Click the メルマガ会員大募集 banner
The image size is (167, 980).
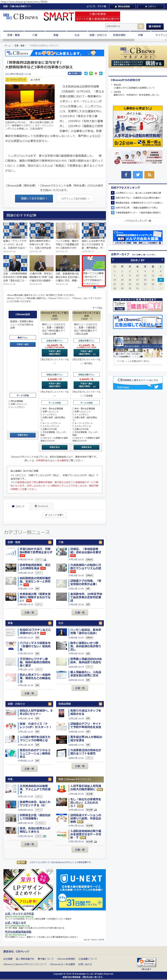click(x=138, y=237)
